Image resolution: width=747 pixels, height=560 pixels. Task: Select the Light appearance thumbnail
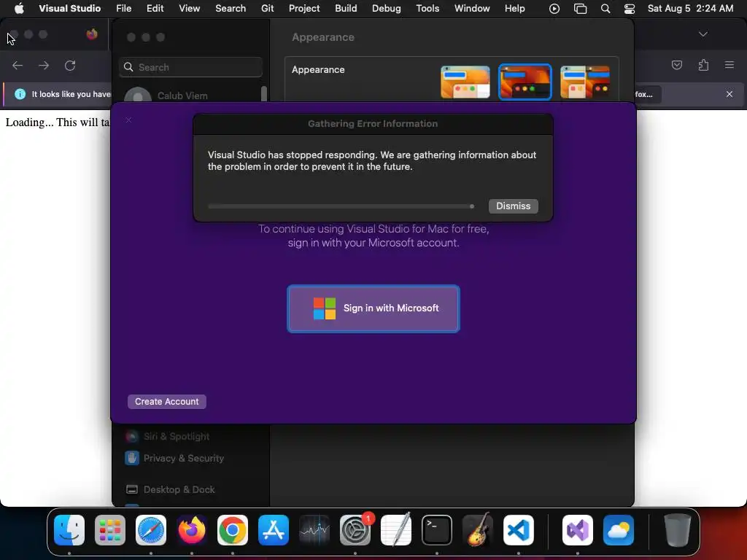pos(465,82)
